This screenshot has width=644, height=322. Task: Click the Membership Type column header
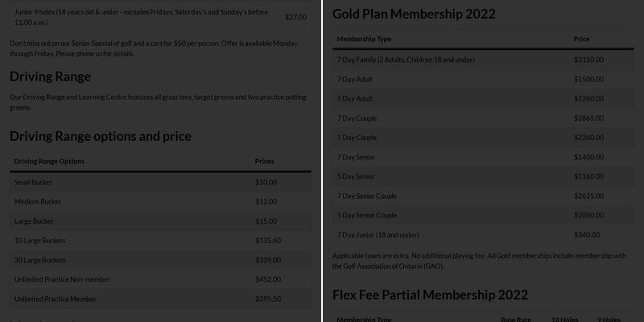[364, 39]
